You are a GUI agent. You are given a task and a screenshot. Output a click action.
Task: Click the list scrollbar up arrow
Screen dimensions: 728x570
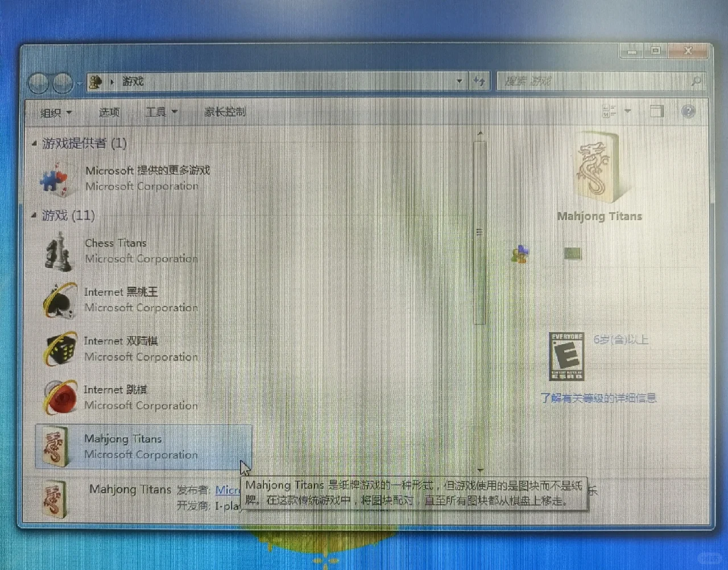480,134
